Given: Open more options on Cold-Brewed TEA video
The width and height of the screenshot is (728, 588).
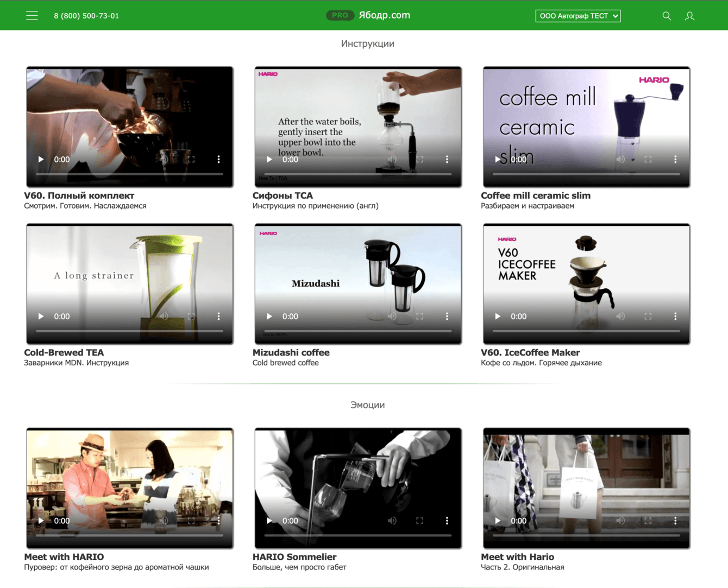Looking at the screenshot, I should click(x=218, y=317).
